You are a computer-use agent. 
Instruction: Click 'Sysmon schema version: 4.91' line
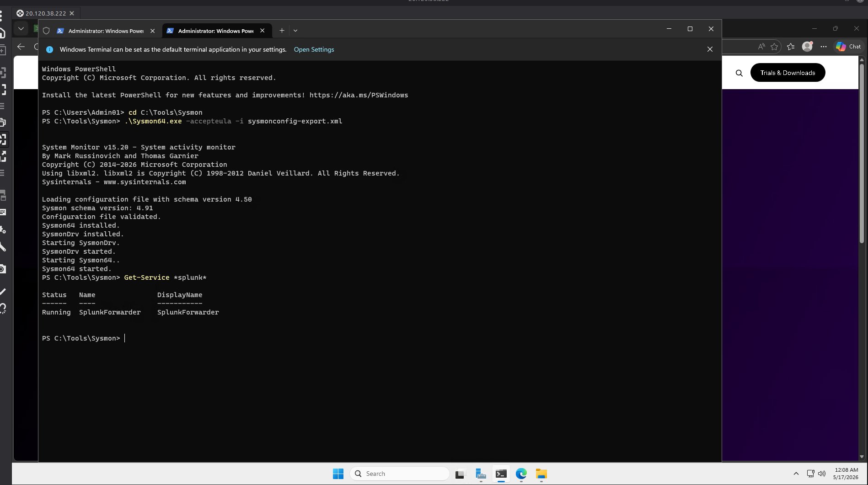[97, 208]
